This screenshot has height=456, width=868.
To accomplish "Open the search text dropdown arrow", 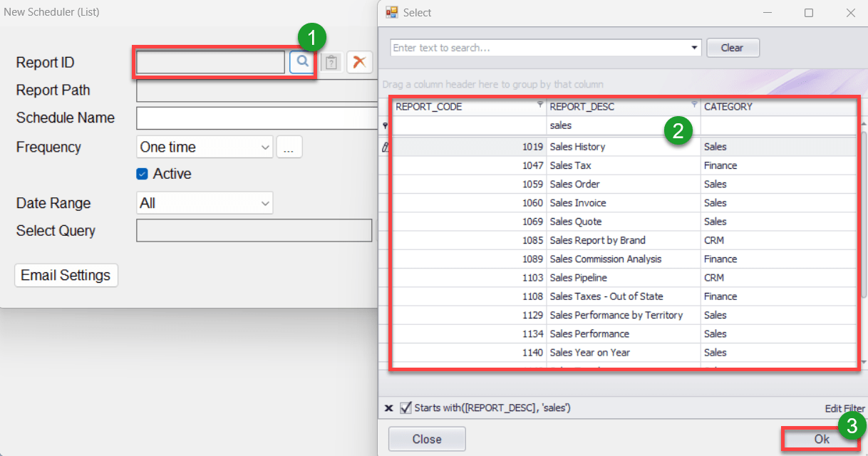I will click(695, 48).
